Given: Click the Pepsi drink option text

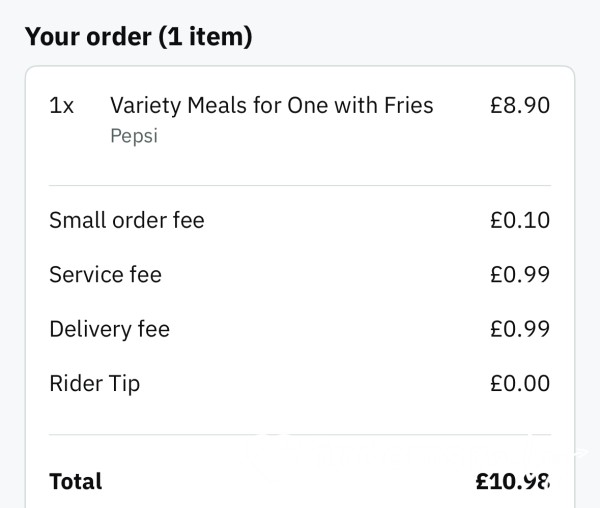Looking at the screenshot, I should [134, 136].
